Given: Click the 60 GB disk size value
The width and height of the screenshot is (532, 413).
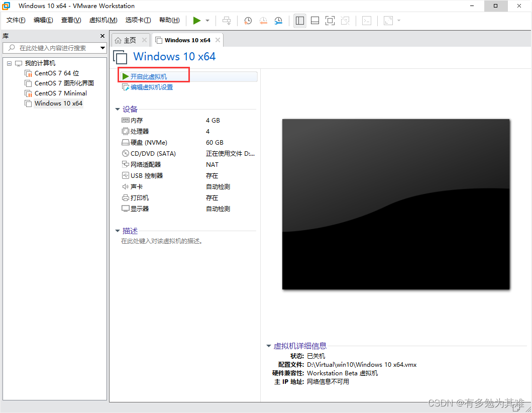Looking at the screenshot, I should (215, 143).
